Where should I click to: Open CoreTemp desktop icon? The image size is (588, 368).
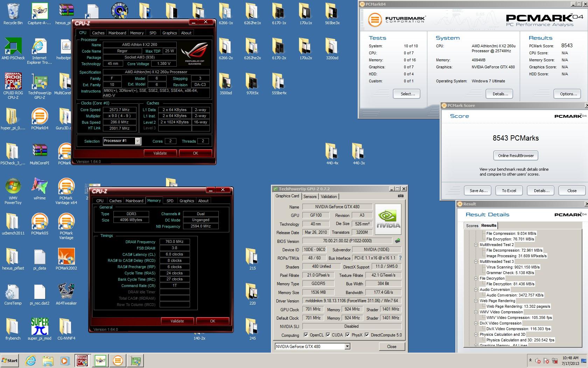pos(13,294)
